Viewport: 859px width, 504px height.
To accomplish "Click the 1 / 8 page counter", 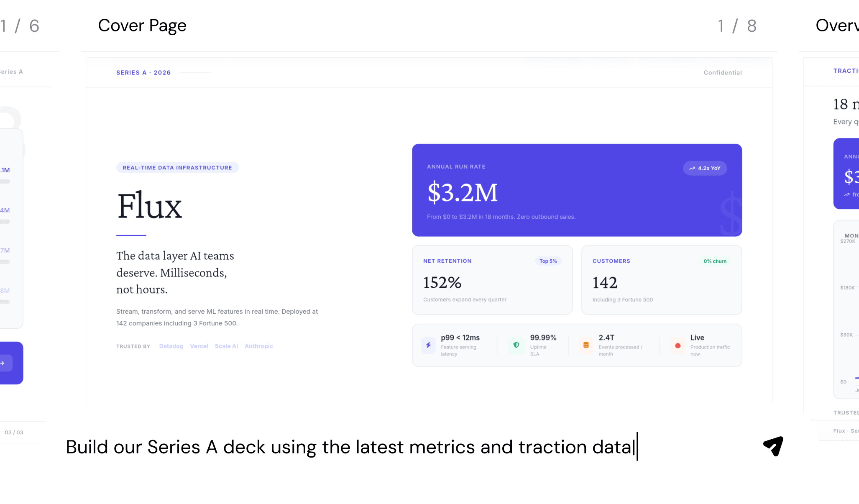I will (x=737, y=26).
